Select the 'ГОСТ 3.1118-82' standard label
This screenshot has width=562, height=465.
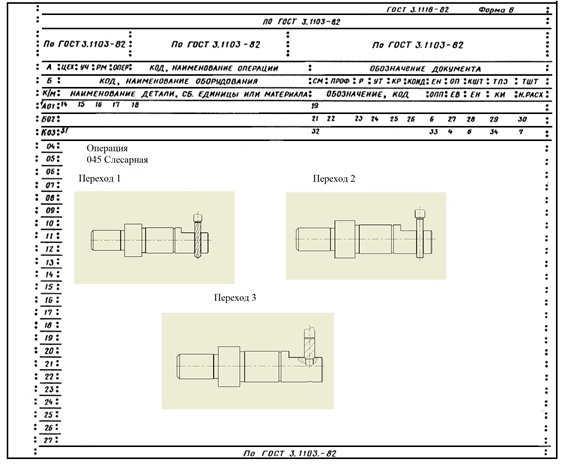[x=418, y=10]
